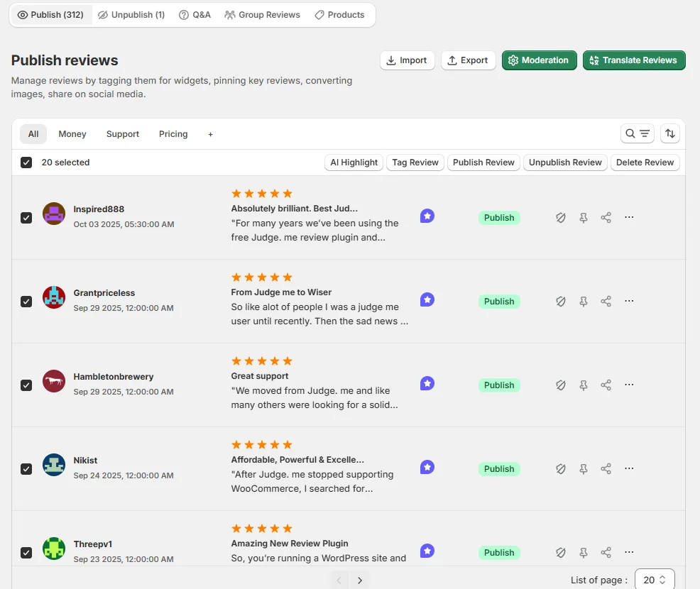This screenshot has height=589, width=700.
Task: Switch to the Money tab
Action: [x=72, y=133]
